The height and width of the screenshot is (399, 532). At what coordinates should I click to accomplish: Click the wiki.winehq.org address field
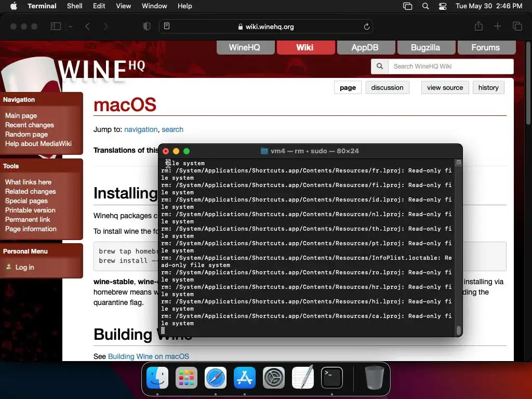pos(266,26)
